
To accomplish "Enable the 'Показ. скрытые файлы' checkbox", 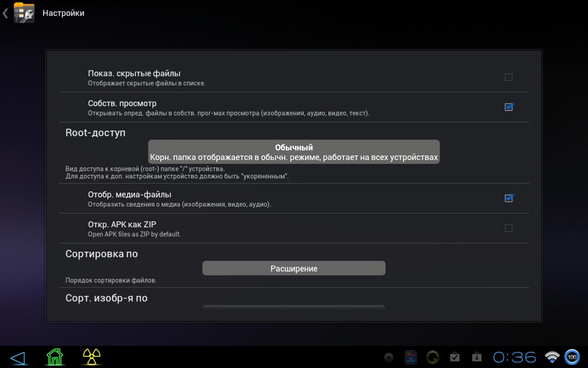I will [x=509, y=77].
